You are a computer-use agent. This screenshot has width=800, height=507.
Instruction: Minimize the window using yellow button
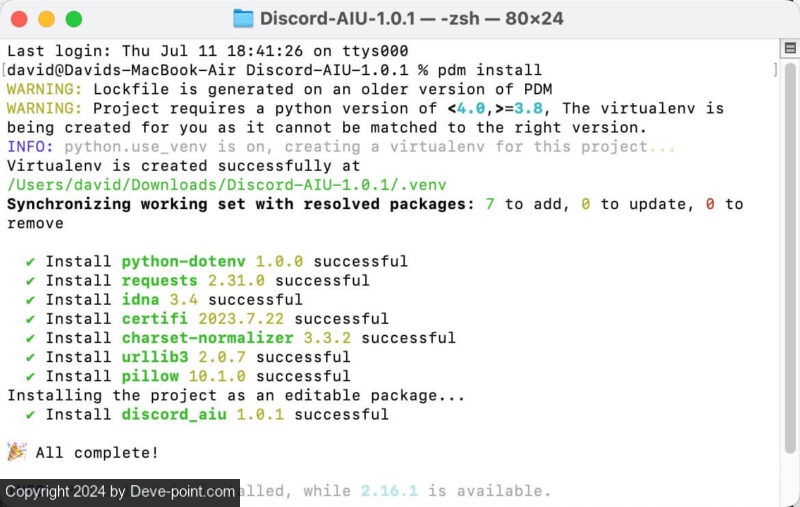pyautogui.click(x=45, y=18)
